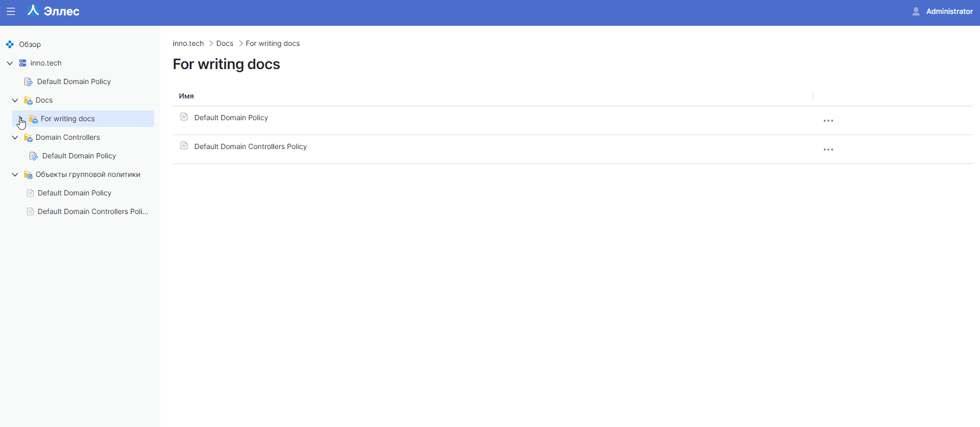Click the Объекты групповой политики folder icon
This screenshot has height=427, width=980.
[x=28, y=175]
